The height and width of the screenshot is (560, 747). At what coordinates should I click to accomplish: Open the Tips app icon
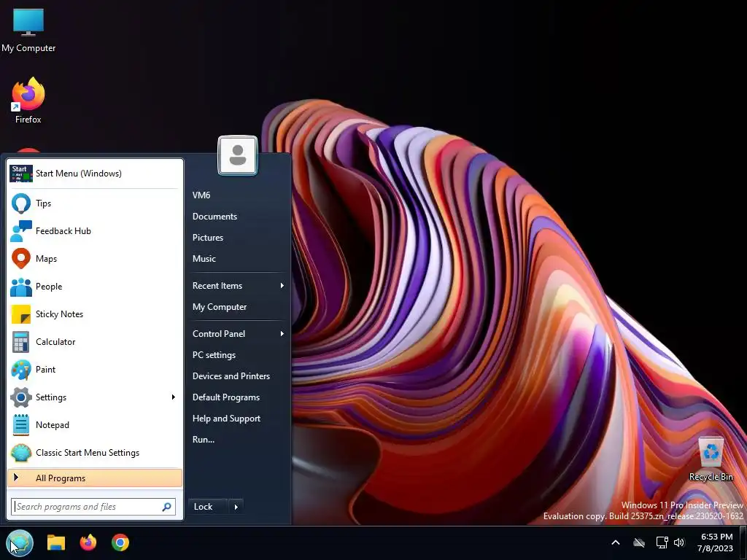21,203
